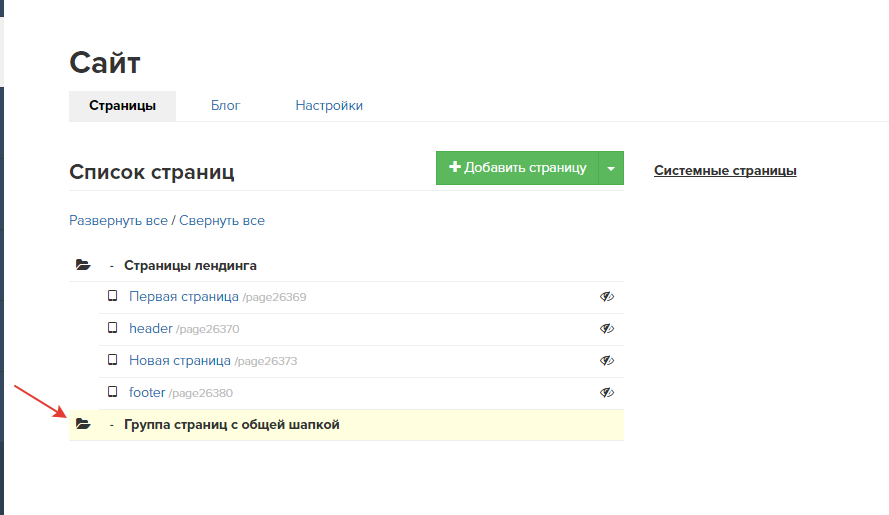This screenshot has width=889, height=515.
Task: Click page icon beside header row
Action: point(113,327)
